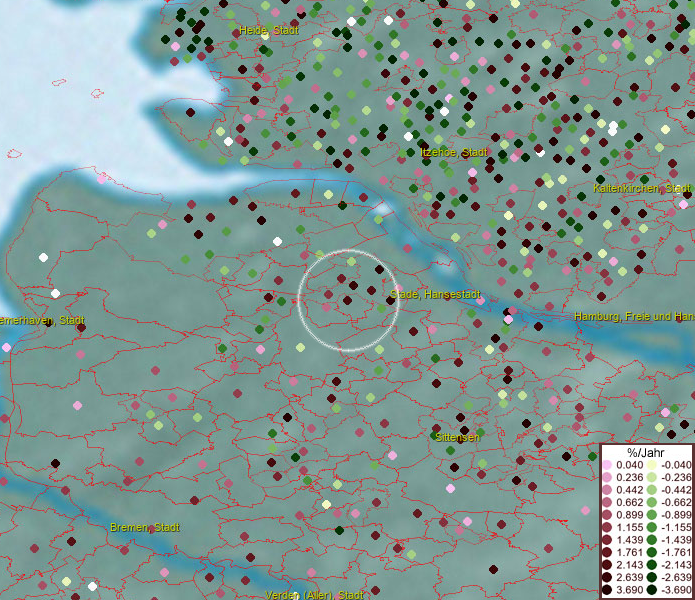Click the %/Jahr legend title
The width and height of the screenshot is (695, 600).
click(x=645, y=452)
